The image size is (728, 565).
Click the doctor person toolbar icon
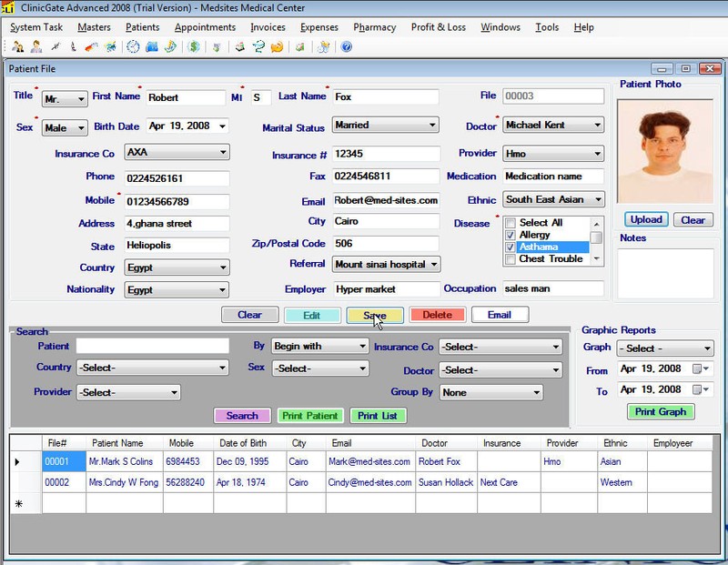click(36, 47)
